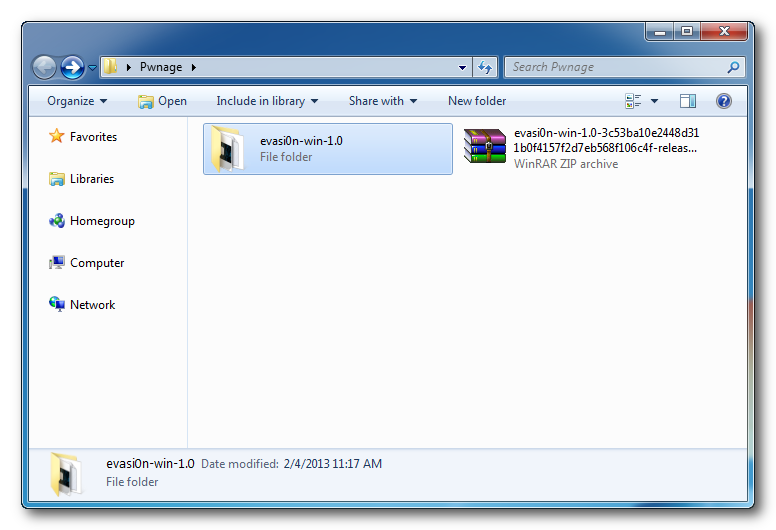Click the Libraries folder icon
Image resolution: width=776 pixels, height=530 pixels.
point(56,179)
